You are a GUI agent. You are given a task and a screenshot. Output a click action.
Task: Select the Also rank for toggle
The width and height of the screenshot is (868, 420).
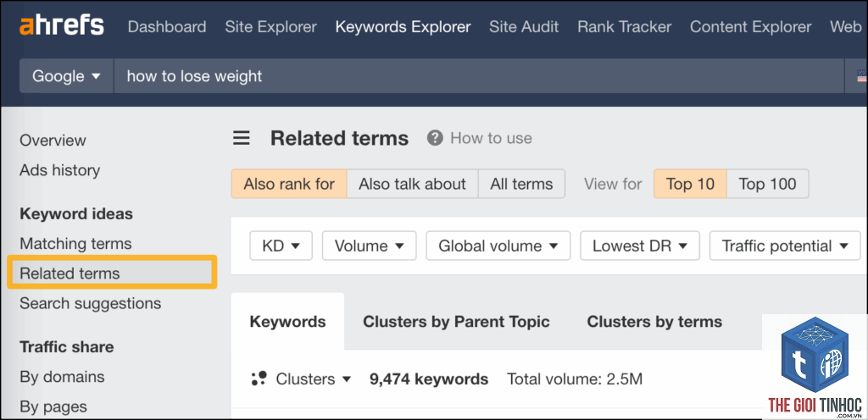click(x=289, y=184)
